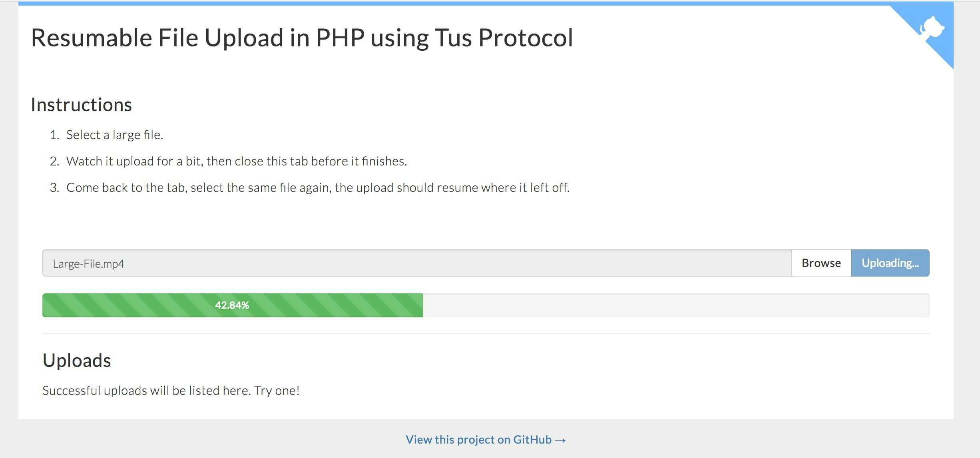Click the Browse button to choose a file

click(x=821, y=263)
